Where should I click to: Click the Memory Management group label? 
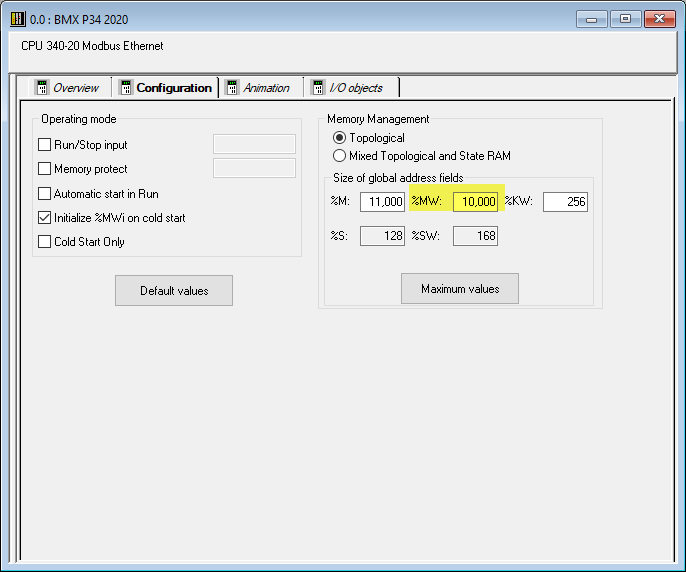tap(378, 119)
